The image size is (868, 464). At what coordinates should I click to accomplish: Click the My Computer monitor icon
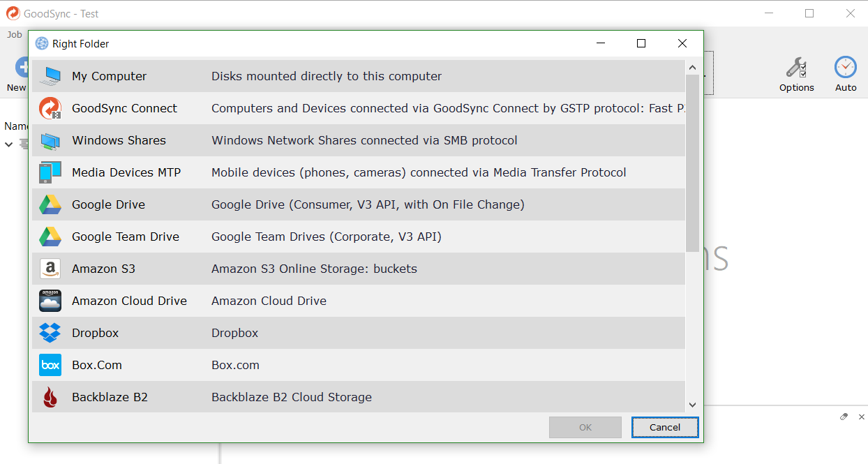[50, 76]
